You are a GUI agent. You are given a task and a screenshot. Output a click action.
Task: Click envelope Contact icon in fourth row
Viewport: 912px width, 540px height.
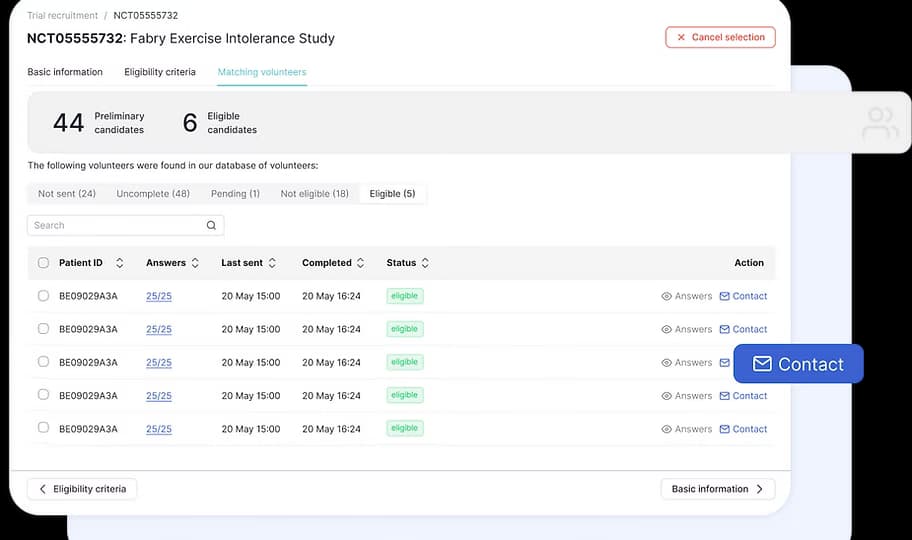click(725, 396)
